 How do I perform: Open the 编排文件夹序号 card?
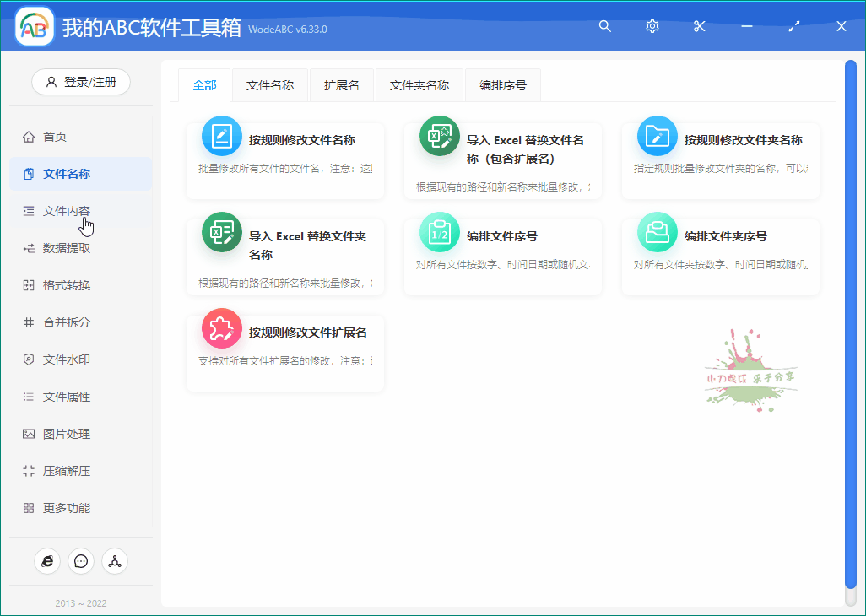(720, 256)
